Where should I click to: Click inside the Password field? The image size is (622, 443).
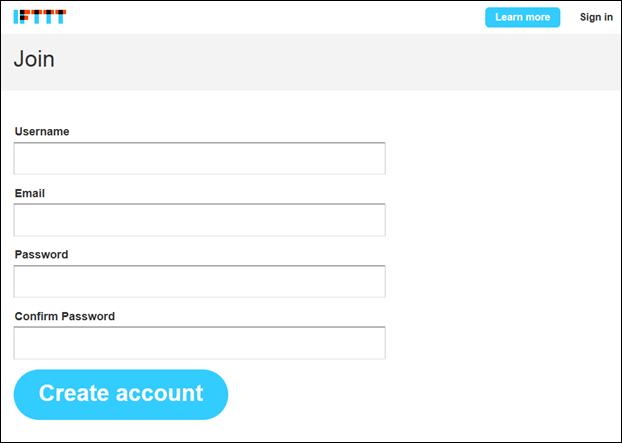(200, 281)
